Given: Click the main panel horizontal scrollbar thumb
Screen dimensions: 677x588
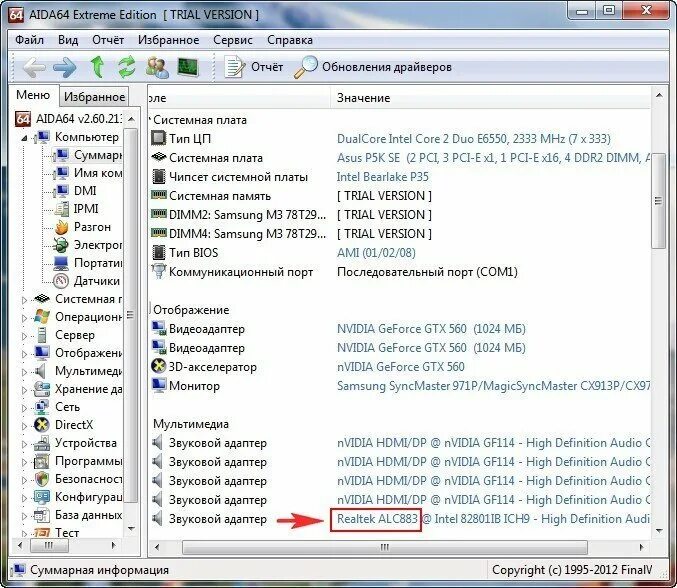Looking at the screenshot, I should click(385, 547).
